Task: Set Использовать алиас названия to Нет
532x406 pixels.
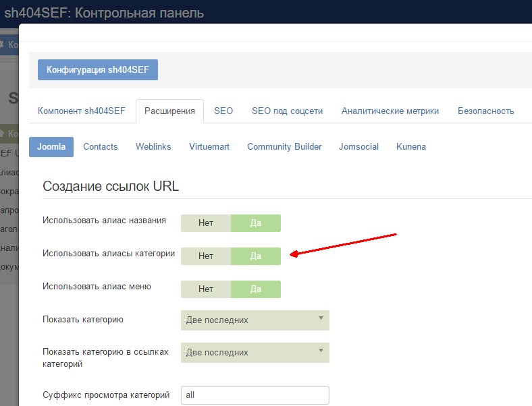Action: tap(206, 223)
